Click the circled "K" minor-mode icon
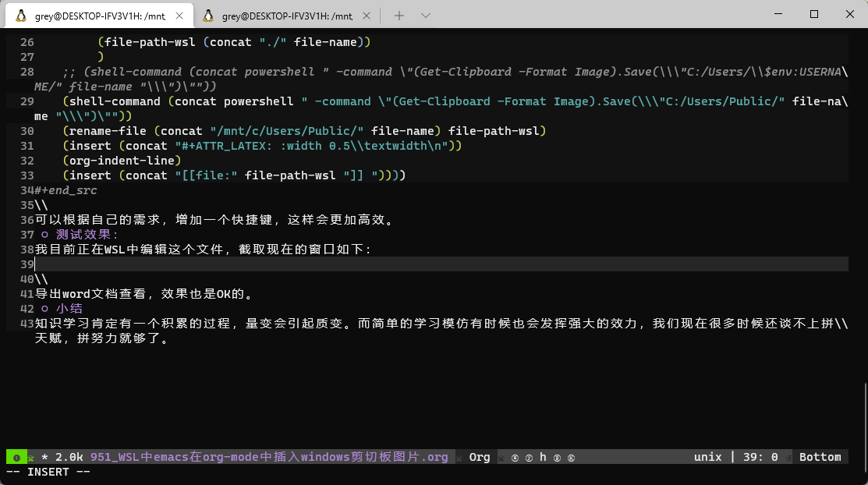This screenshot has height=485, width=868. point(571,457)
